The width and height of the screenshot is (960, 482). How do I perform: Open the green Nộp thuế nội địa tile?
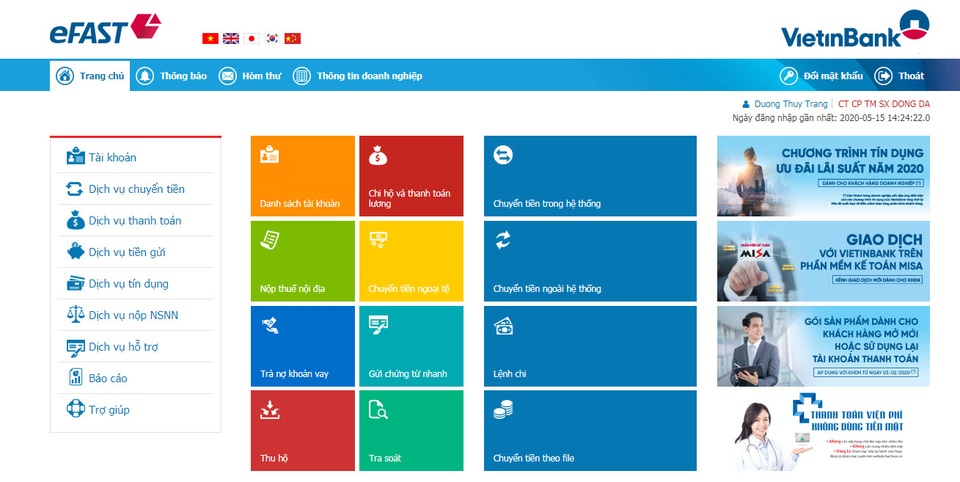pyautogui.click(x=302, y=262)
